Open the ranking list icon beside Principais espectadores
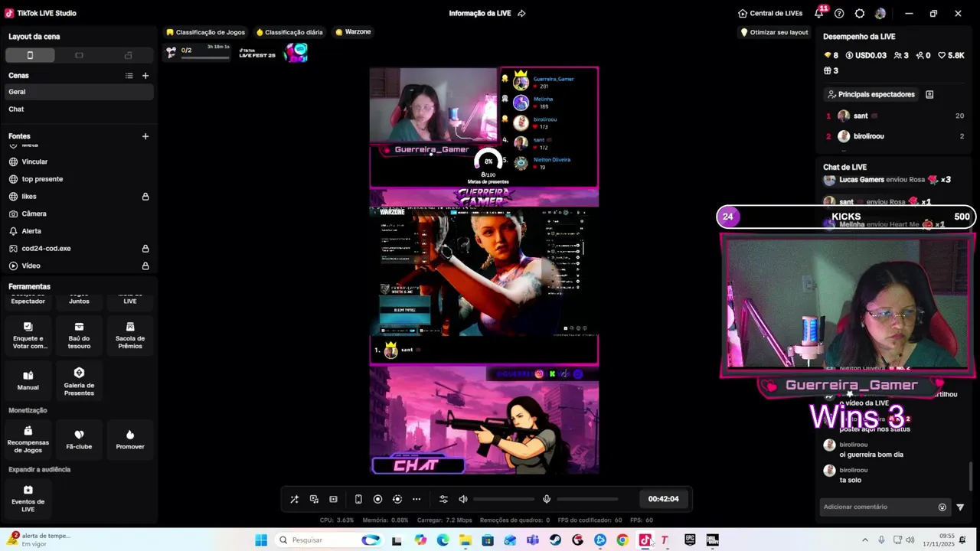This screenshot has height=551, width=980. pyautogui.click(x=929, y=95)
